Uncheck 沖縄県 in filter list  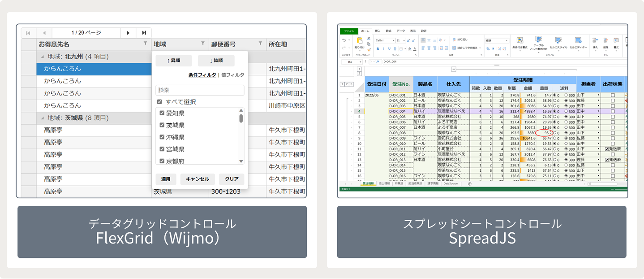click(x=162, y=137)
